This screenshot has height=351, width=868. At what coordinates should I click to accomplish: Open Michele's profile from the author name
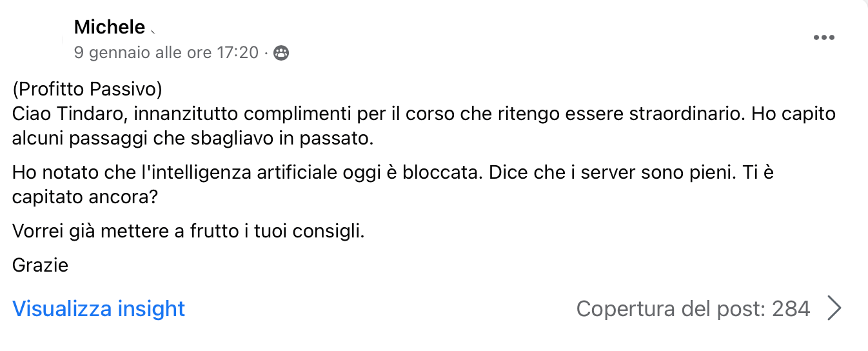(x=110, y=27)
